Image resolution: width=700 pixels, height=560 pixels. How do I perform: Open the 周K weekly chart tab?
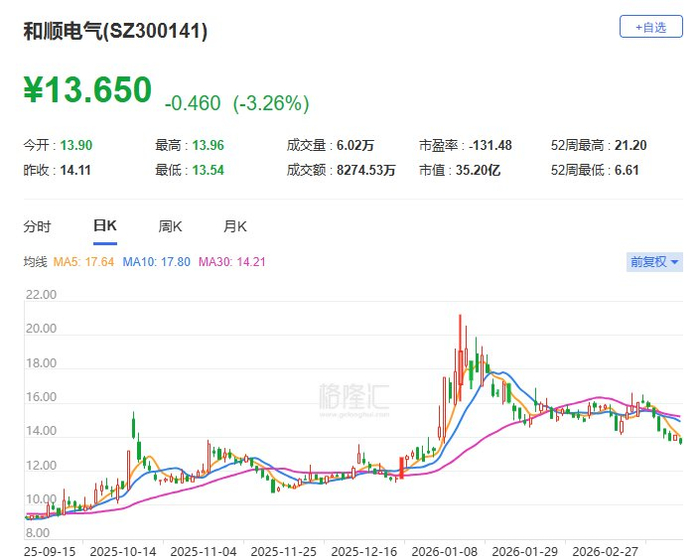pyautogui.click(x=170, y=226)
